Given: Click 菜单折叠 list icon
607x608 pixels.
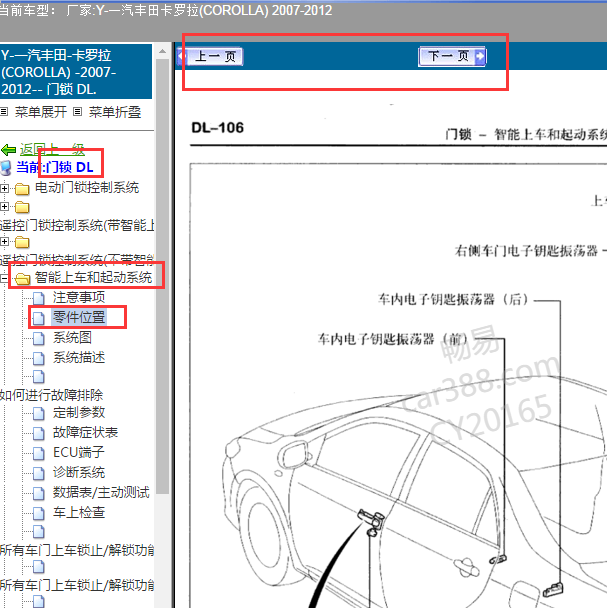Looking at the screenshot, I should [x=78, y=112].
